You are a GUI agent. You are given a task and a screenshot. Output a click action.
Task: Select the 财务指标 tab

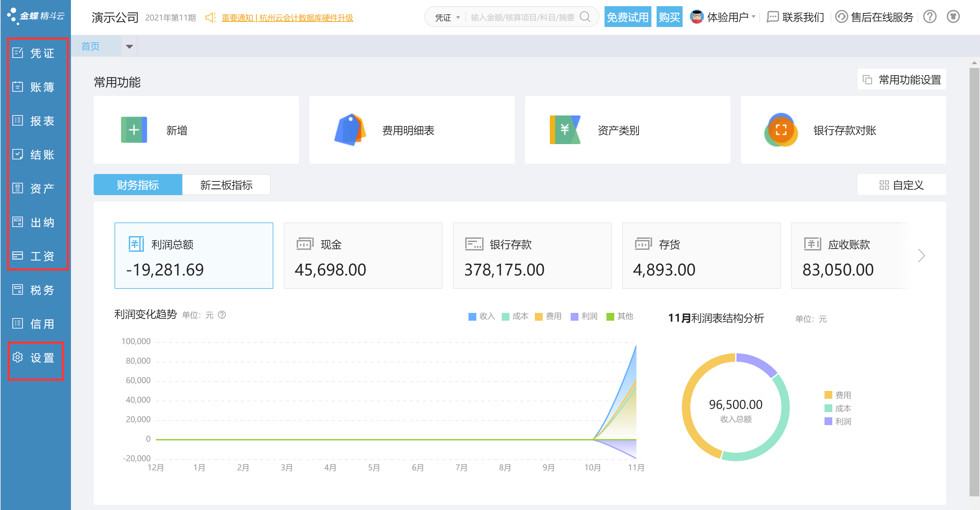point(138,185)
